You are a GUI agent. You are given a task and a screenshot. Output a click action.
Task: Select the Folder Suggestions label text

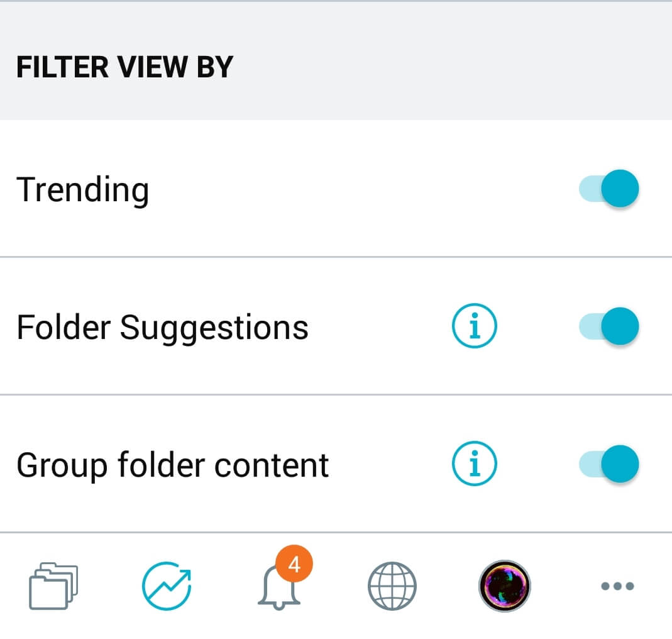pos(162,328)
